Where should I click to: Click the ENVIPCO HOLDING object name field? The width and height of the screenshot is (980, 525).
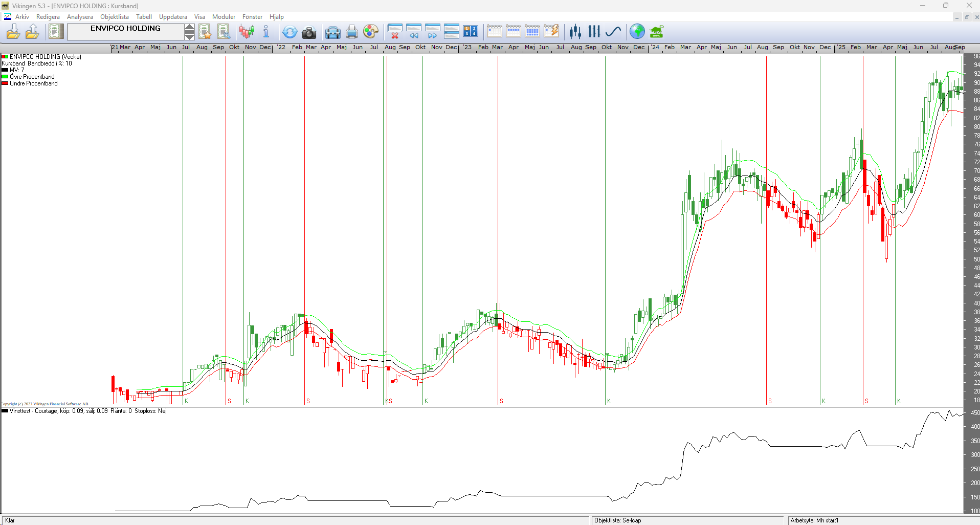pyautogui.click(x=125, y=32)
